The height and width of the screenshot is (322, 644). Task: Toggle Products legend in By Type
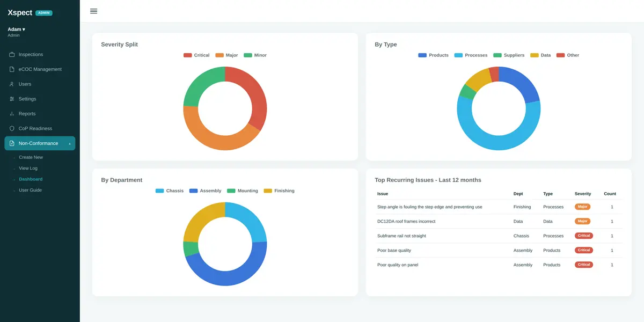coord(433,55)
